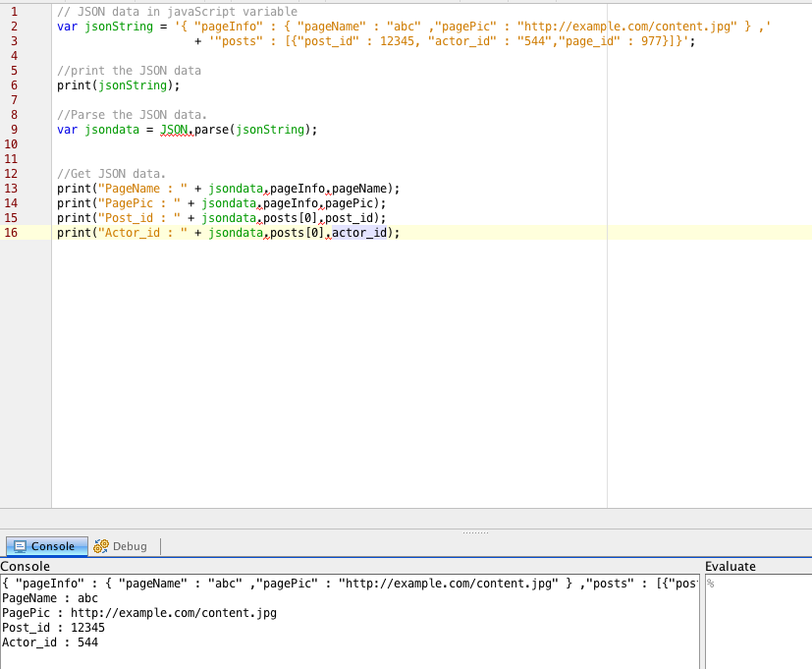Click 'JSON' underlined word on line 9
Screen dimensions: 812x669
pyautogui.click(x=174, y=130)
